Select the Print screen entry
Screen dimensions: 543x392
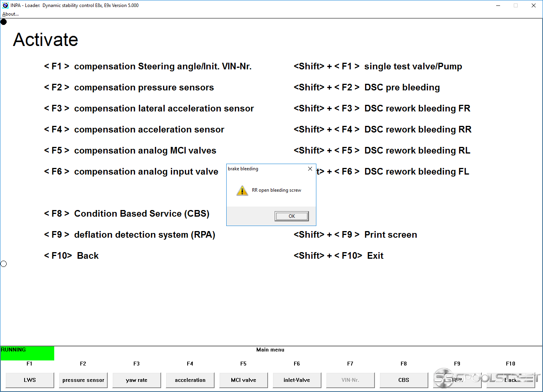tap(355, 235)
